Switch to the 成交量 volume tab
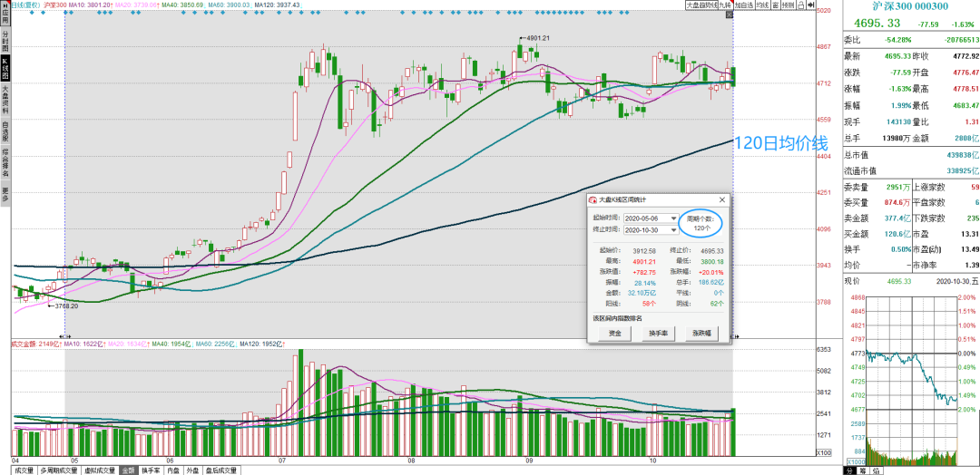The height and width of the screenshot is (475, 980). (x=24, y=470)
